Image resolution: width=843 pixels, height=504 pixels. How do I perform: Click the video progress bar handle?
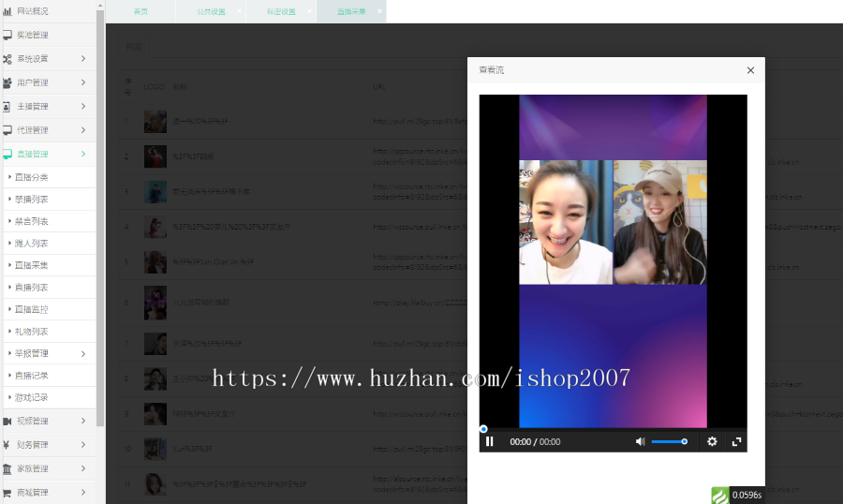point(483,429)
